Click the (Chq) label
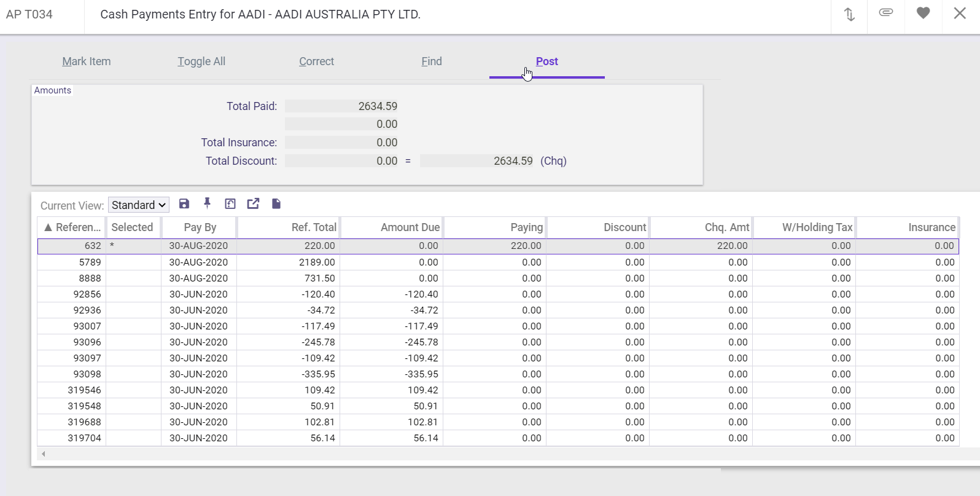The height and width of the screenshot is (496, 980). (x=553, y=161)
